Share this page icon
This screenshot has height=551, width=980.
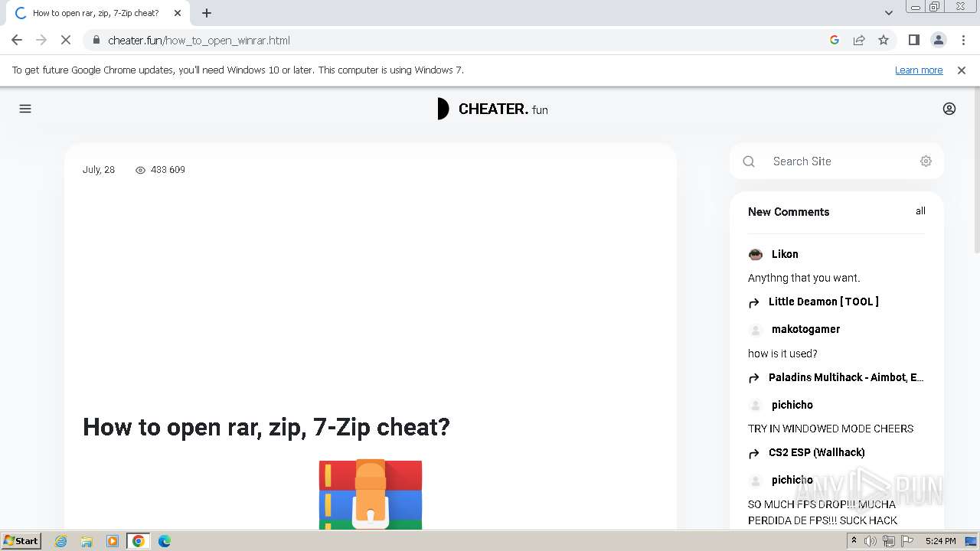(x=859, y=40)
